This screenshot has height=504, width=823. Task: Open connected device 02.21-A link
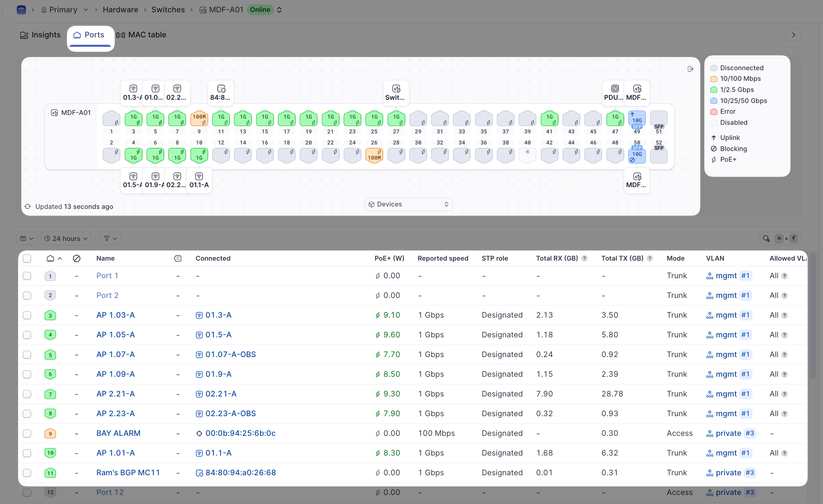tap(221, 394)
